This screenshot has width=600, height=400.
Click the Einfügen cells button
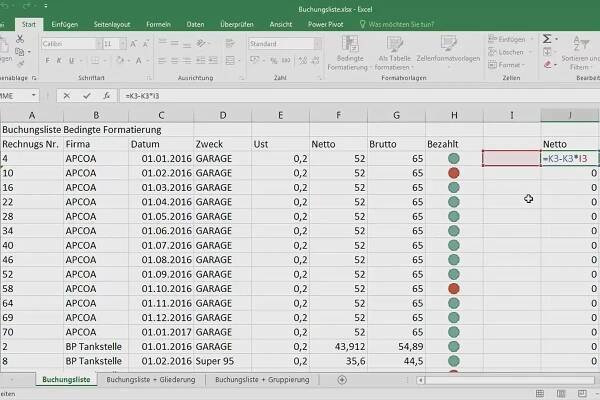tap(503, 38)
